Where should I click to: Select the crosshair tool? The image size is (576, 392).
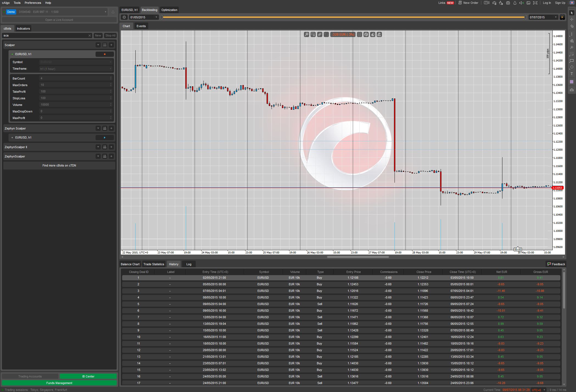click(572, 19)
